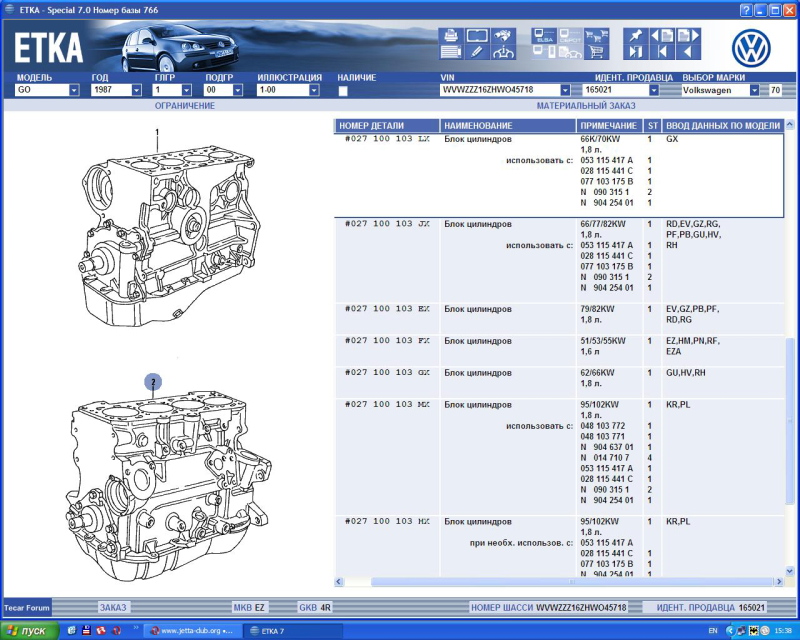Click the help question mark title bar button

point(746,10)
